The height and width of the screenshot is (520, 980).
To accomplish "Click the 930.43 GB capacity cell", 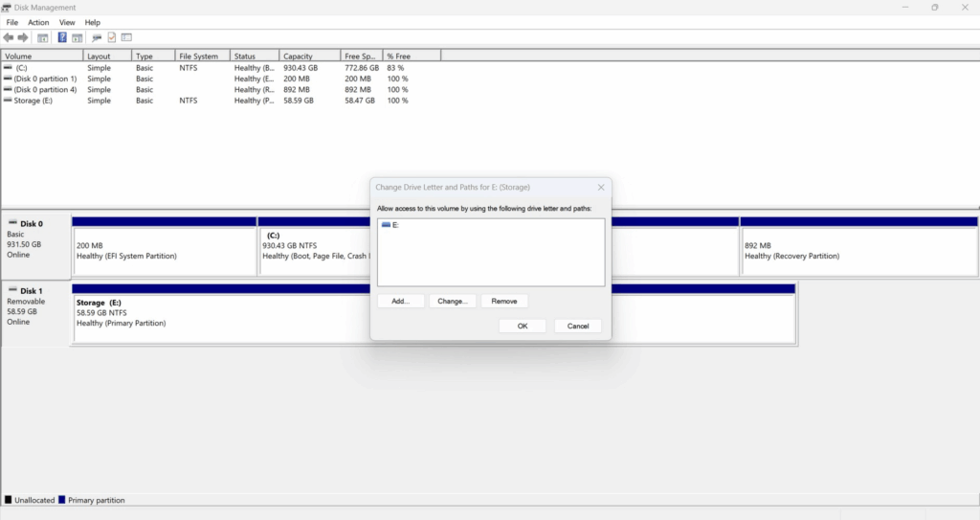I will pyautogui.click(x=301, y=68).
